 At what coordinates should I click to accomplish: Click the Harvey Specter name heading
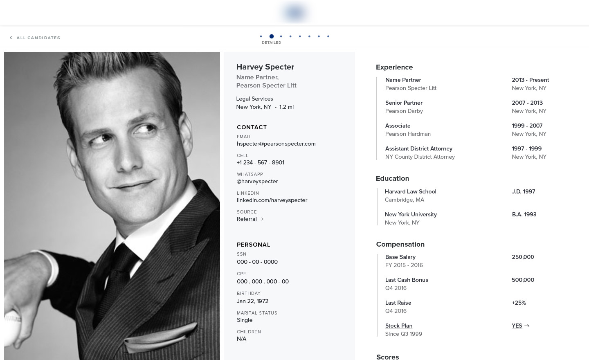click(265, 67)
